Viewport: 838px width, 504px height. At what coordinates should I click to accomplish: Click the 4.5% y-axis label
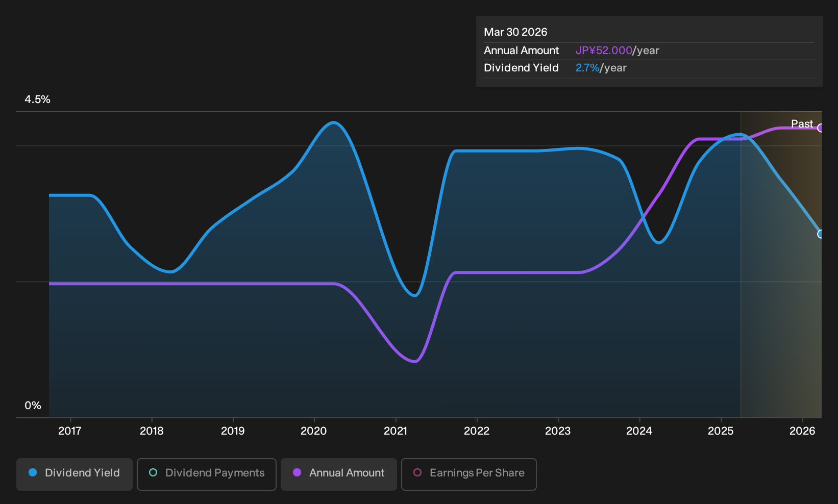click(38, 99)
